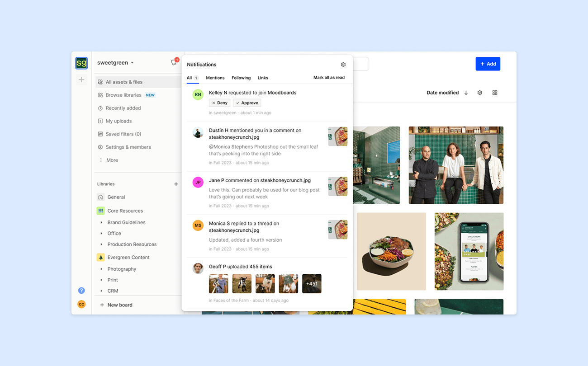Image resolution: width=588 pixels, height=366 pixels.
Task: Click Kelley N's KN avatar
Action: [198, 94]
